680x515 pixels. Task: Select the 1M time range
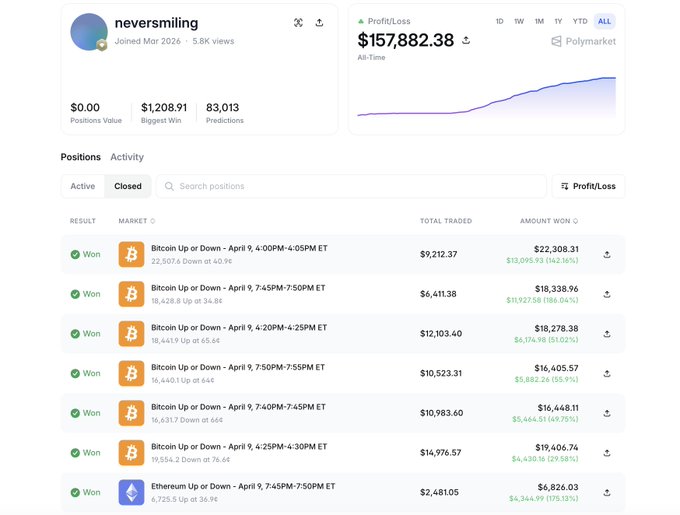[x=539, y=21]
